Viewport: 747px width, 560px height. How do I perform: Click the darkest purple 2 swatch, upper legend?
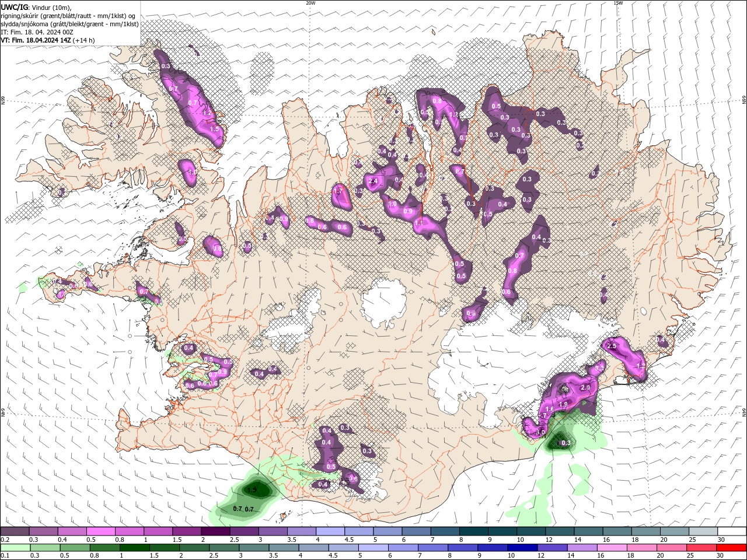pyautogui.click(x=215, y=531)
